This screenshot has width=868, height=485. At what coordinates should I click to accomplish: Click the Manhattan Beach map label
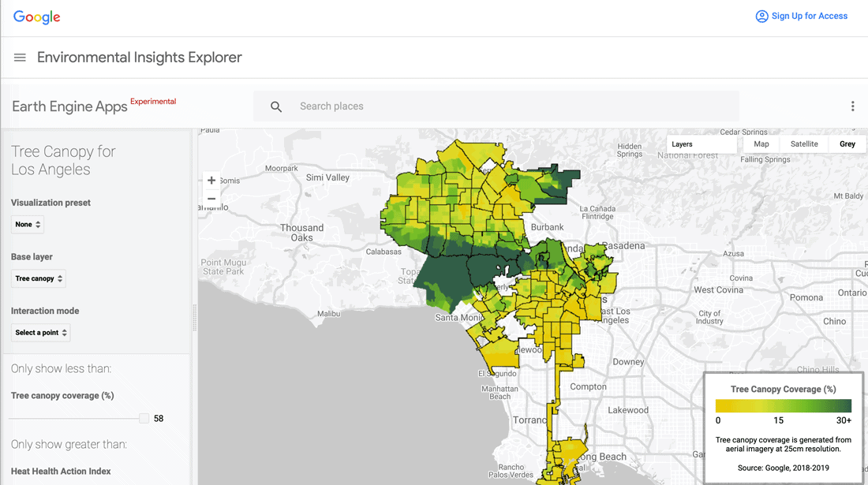[499, 393]
